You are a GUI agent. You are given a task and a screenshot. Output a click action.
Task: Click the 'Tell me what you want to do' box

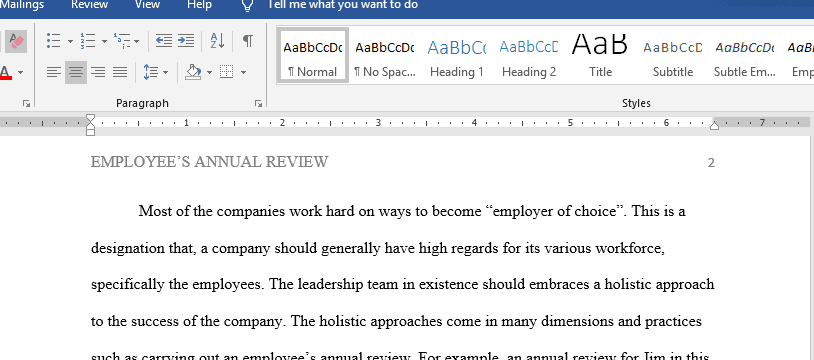(x=343, y=5)
